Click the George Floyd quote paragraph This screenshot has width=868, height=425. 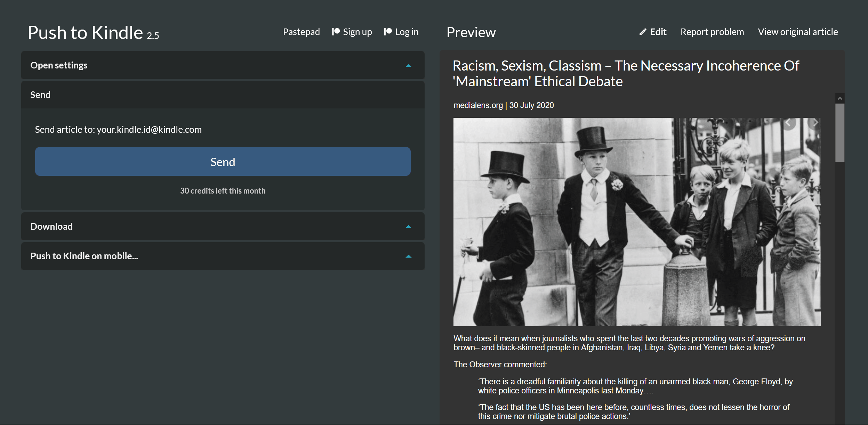pyautogui.click(x=635, y=386)
